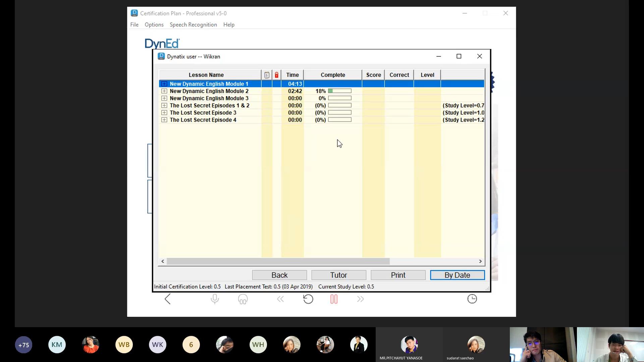
Task: Click the fast-forward double-arrow icon
Action: point(361,299)
